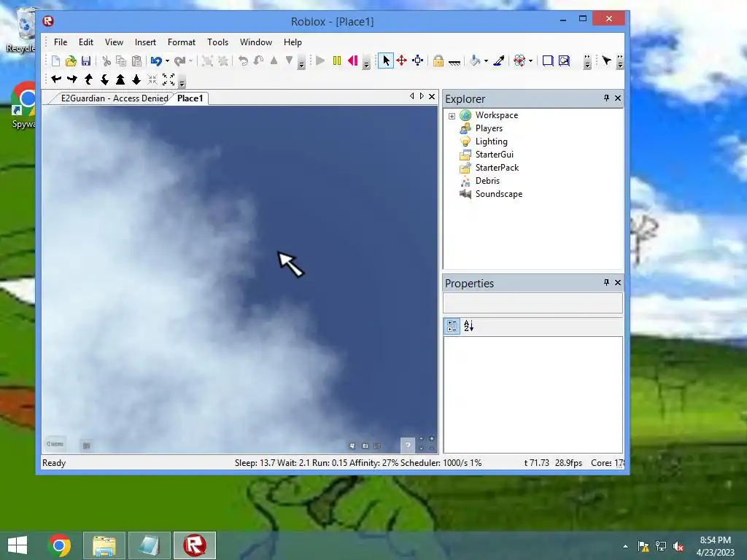Expand the Workspace tree node
747x560 pixels.
(452, 116)
